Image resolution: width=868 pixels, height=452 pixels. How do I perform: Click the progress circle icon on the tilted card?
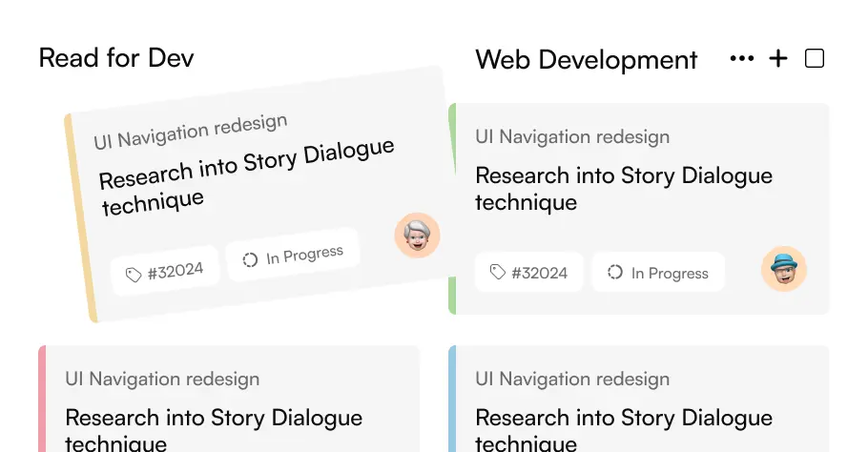250,259
